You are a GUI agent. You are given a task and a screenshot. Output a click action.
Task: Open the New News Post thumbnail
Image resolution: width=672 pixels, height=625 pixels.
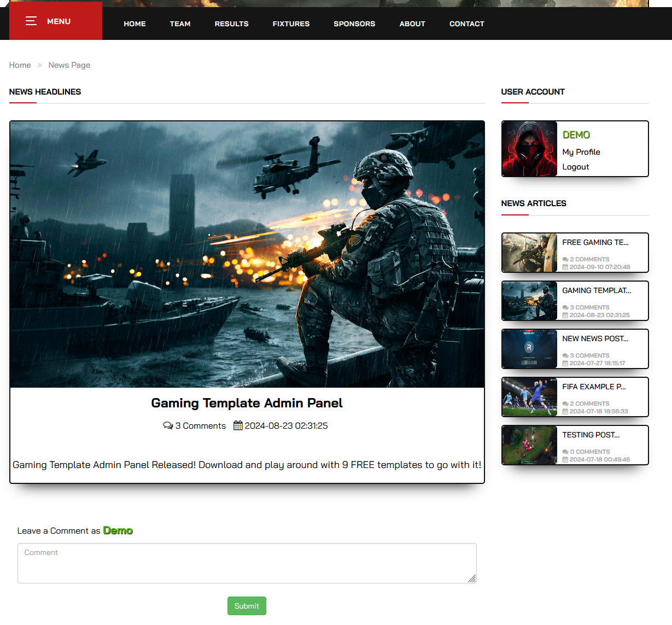click(x=529, y=349)
